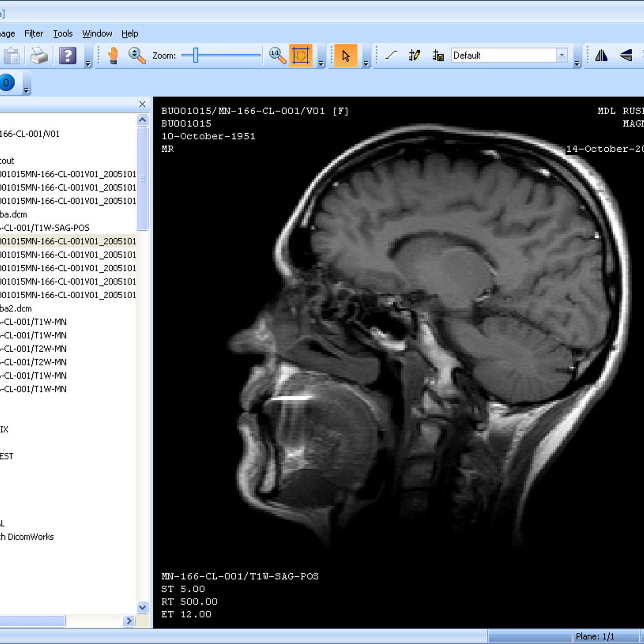
Task: Click the flip horizontal mirror icon
Action: (601, 55)
